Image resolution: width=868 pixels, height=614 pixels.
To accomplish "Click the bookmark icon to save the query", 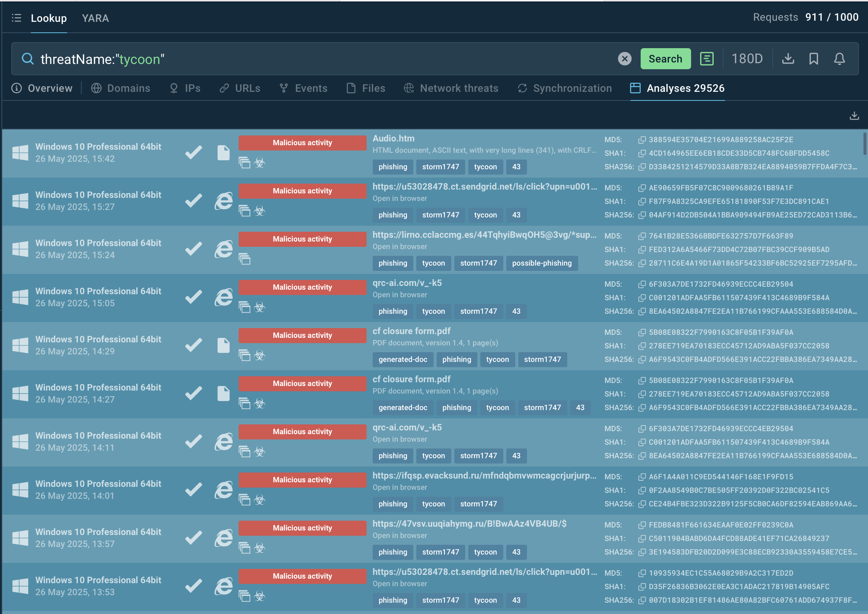I will [x=813, y=59].
